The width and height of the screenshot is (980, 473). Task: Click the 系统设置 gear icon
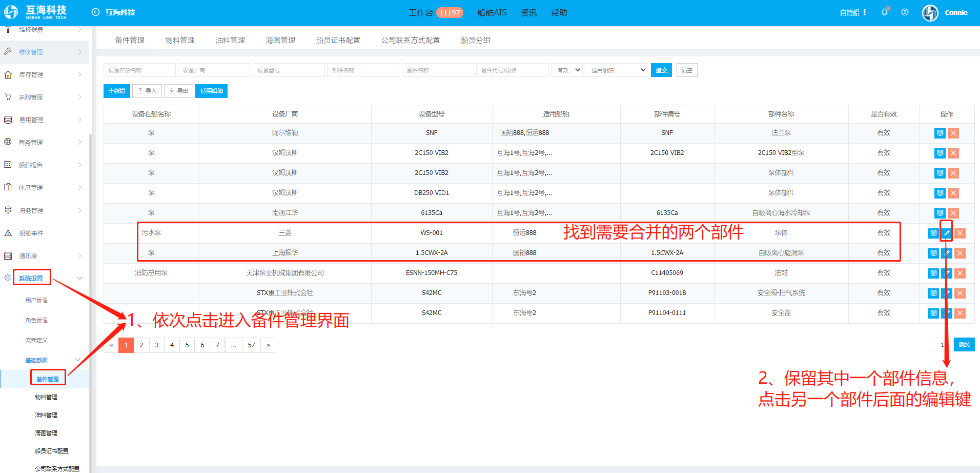point(8,278)
